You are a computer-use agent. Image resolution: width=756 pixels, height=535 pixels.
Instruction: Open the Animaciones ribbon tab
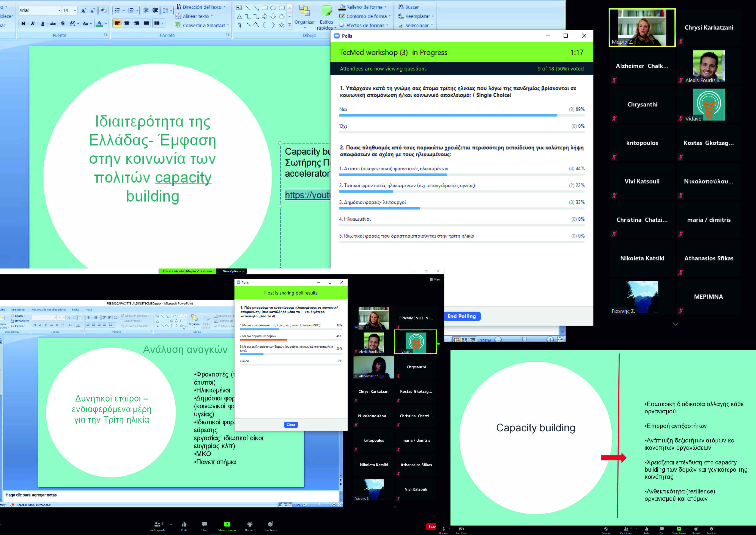[18, 310]
